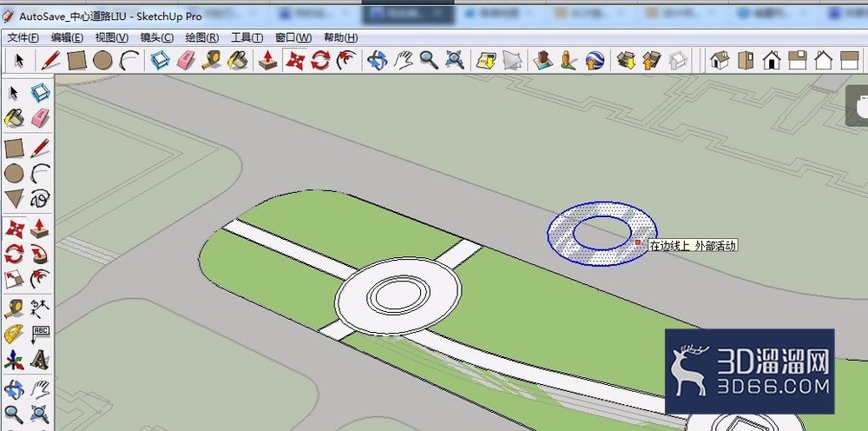Select the Scale tool
The image size is (868, 431).
14,279
